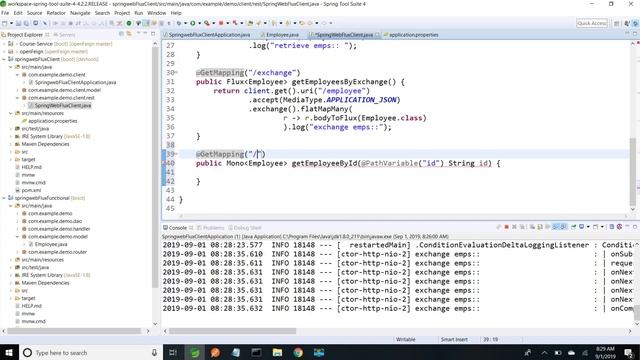Click the Remove All Terminated Launches console icon

(522, 227)
